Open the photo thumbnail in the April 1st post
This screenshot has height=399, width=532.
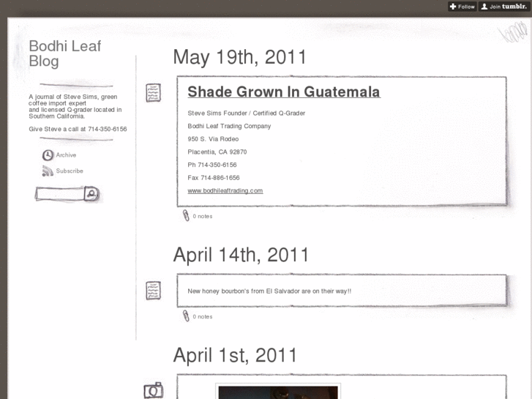[x=278, y=392]
